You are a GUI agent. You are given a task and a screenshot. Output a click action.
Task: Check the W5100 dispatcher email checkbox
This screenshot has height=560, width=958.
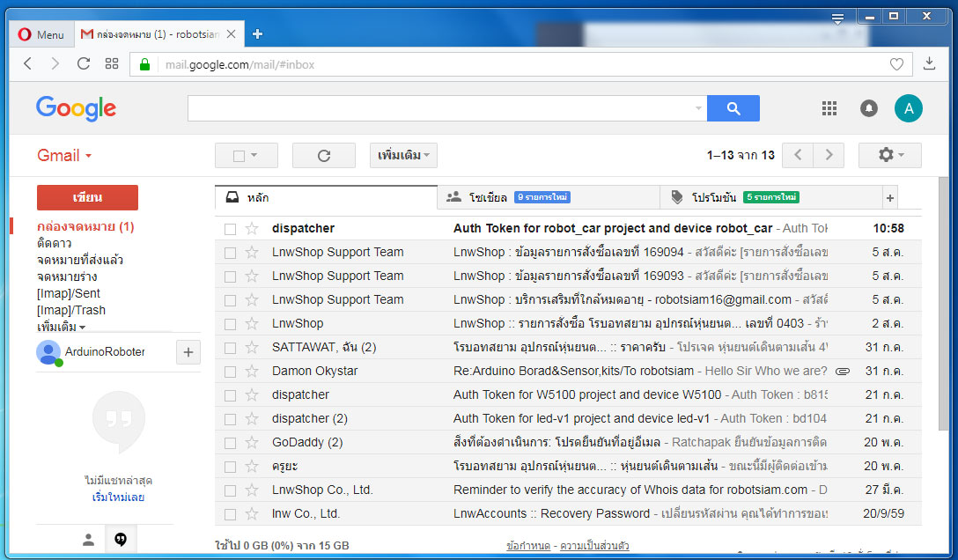pos(230,395)
